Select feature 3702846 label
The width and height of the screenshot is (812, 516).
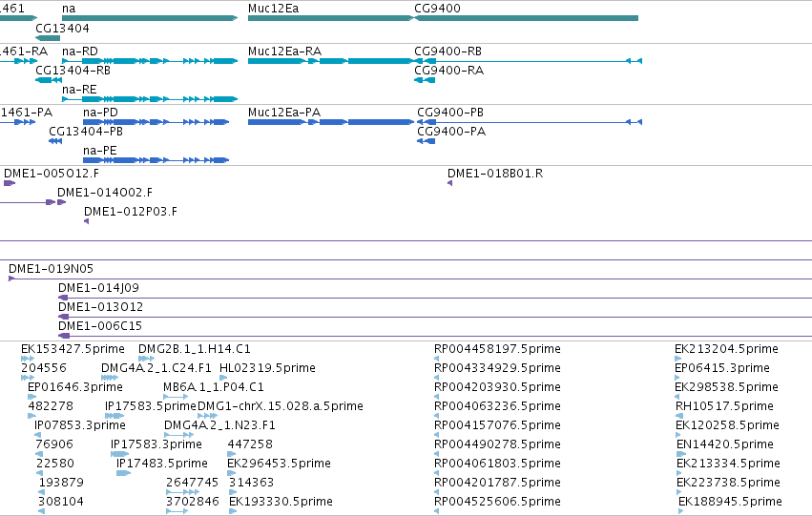[x=192, y=502]
